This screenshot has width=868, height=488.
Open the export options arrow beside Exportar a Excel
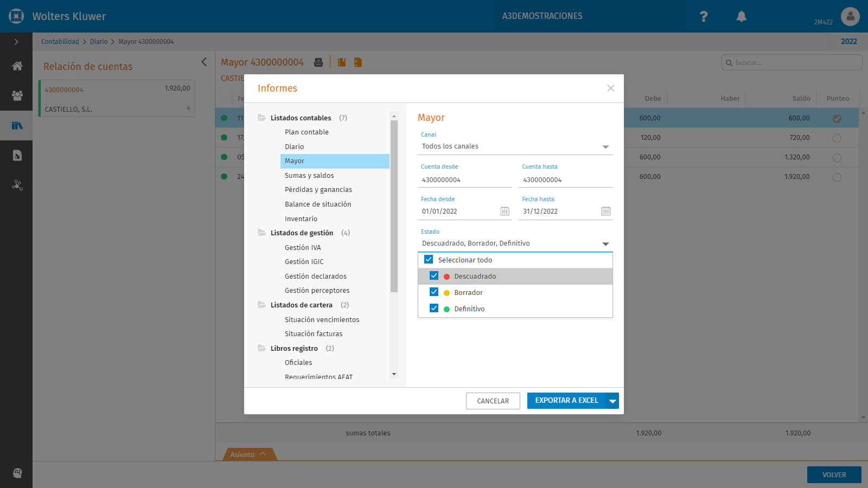[612, 401]
